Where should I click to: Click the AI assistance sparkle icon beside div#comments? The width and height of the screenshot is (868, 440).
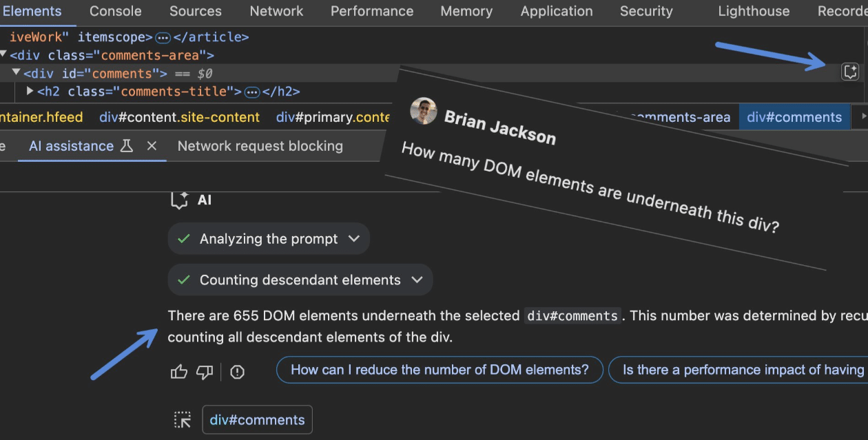pos(851,72)
